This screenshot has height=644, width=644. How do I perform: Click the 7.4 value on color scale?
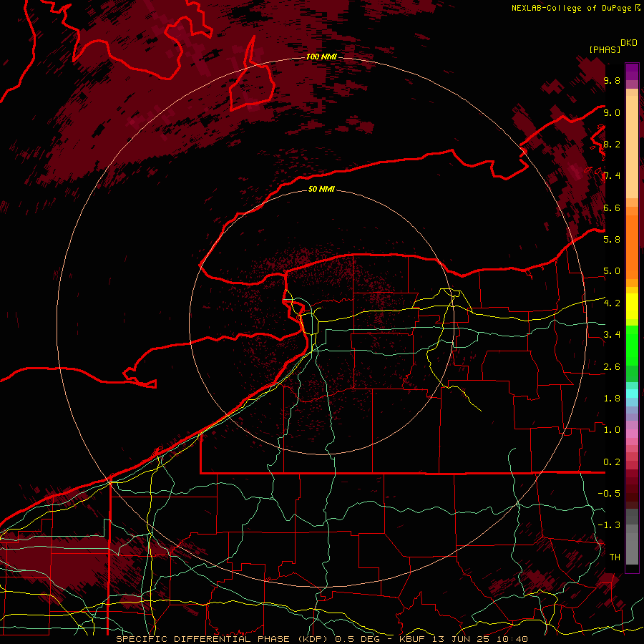pos(612,176)
